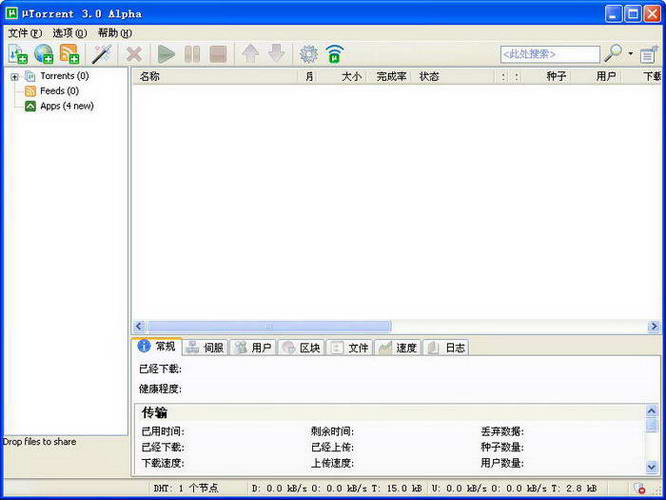Click the Move Up Queue arrow icon
Screen dimensions: 666x500
250,54
